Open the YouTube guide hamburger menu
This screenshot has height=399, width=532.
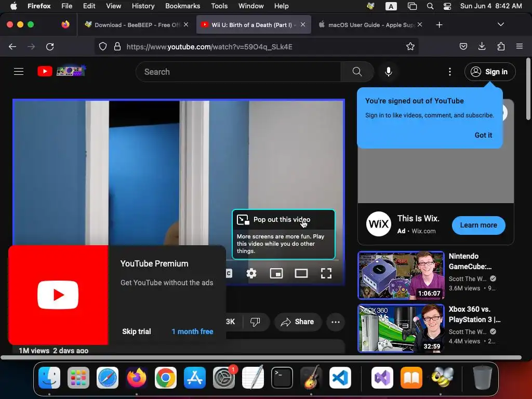pos(19,72)
